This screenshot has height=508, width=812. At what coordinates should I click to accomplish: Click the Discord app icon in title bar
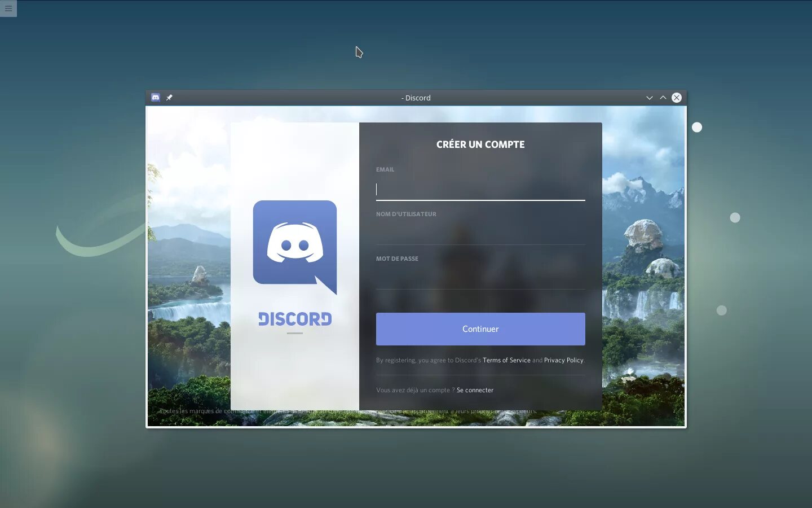[x=156, y=98]
